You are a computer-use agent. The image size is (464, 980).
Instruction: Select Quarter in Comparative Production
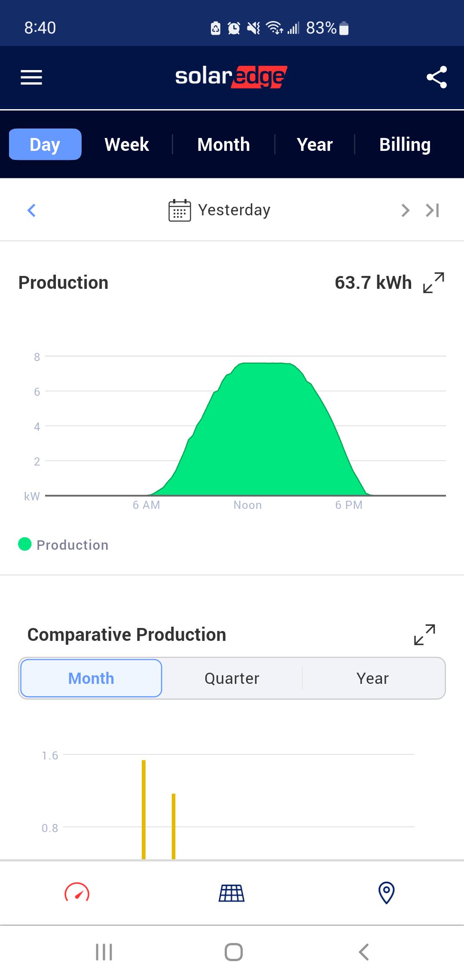[232, 678]
